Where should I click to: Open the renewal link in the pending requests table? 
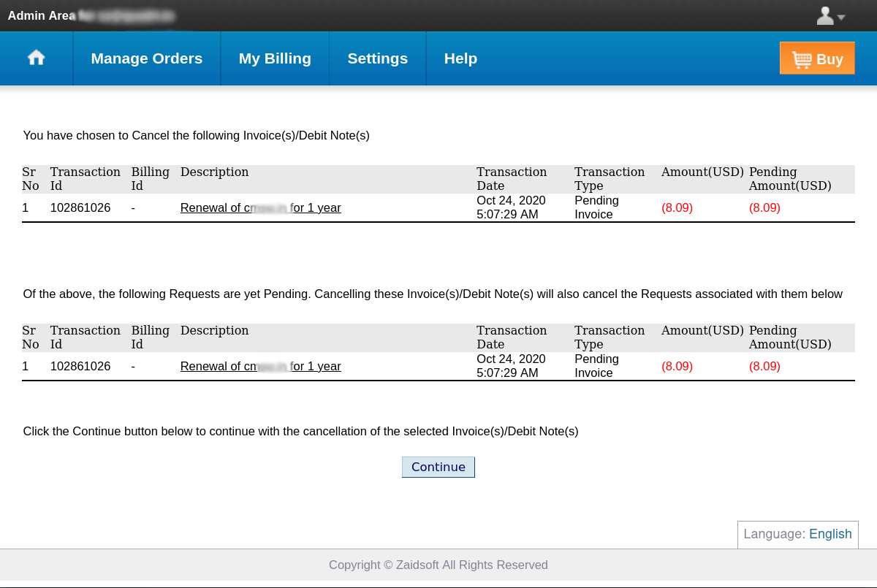click(260, 367)
